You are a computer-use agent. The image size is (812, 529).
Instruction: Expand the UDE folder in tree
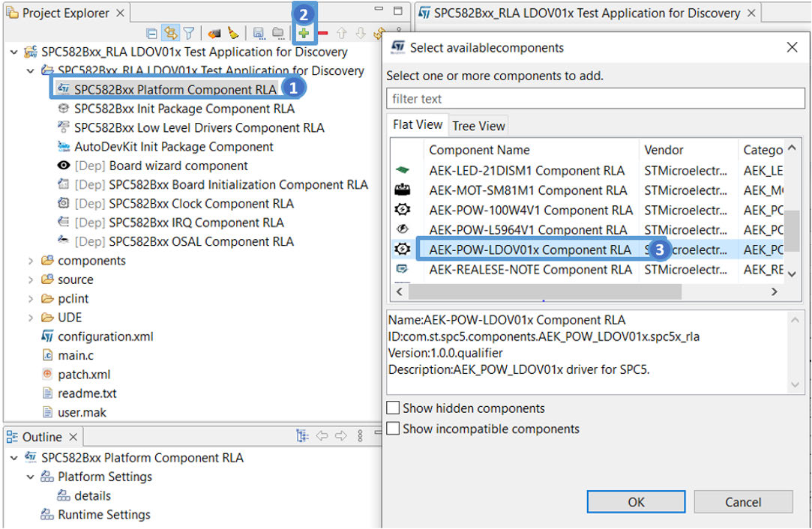(x=31, y=318)
